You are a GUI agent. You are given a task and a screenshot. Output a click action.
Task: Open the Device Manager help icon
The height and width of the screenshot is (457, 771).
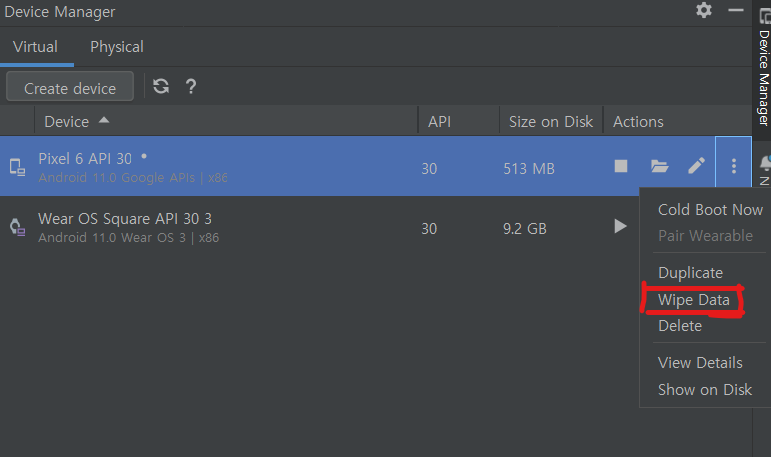[x=190, y=87]
